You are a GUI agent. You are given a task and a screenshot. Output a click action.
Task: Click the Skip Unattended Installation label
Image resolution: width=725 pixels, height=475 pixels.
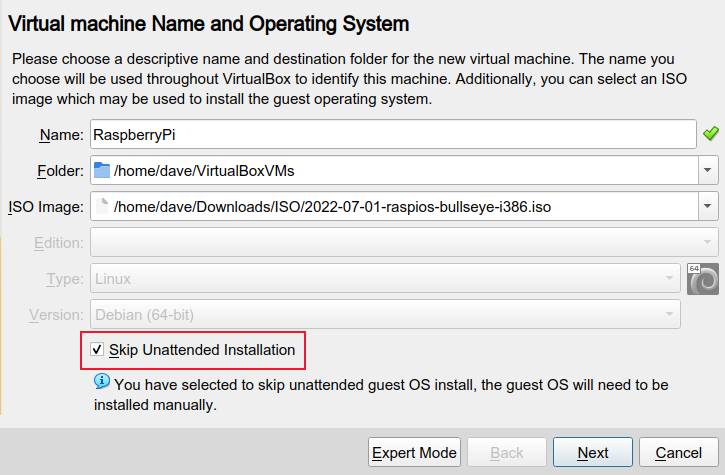(202, 350)
